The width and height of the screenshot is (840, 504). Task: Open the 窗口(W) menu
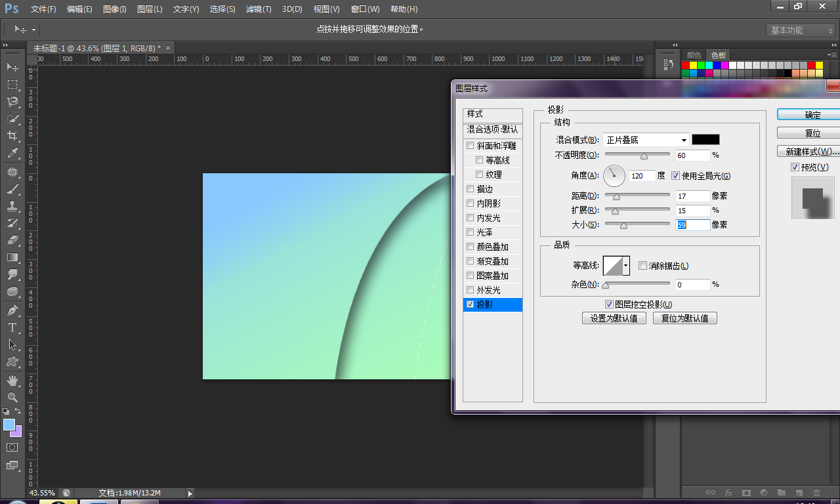pyautogui.click(x=366, y=9)
